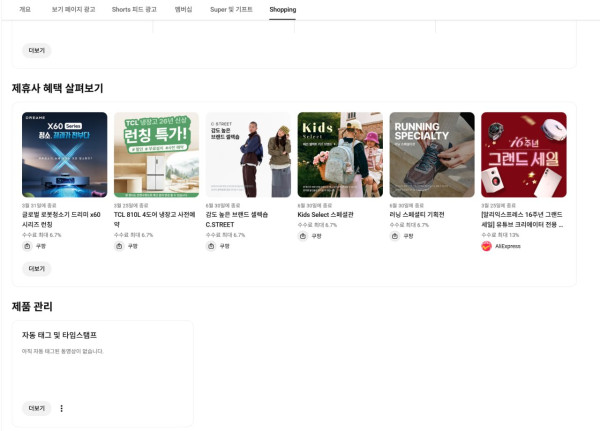The width and height of the screenshot is (600, 431).
Task: Open the three-dot menu in the auto tag card
Action: pos(61,408)
